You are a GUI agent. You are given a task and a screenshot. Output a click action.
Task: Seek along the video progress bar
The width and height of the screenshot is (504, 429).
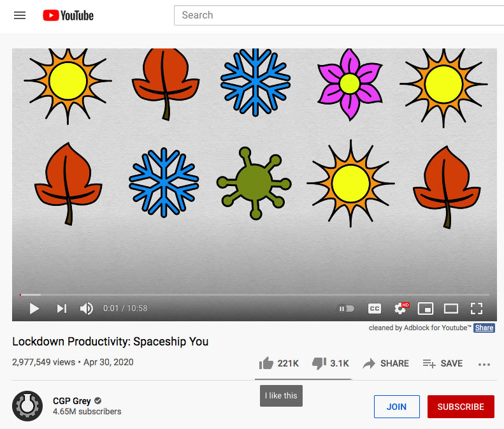[255, 294]
